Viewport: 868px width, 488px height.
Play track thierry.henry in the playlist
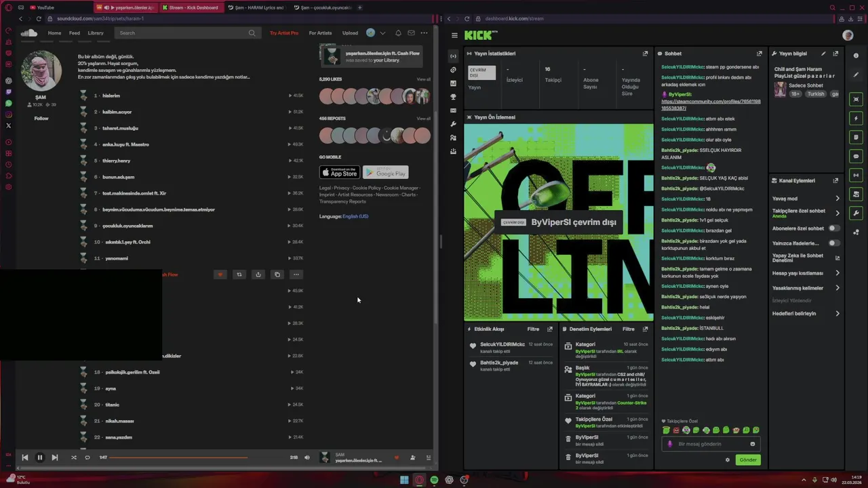(116, 161)
